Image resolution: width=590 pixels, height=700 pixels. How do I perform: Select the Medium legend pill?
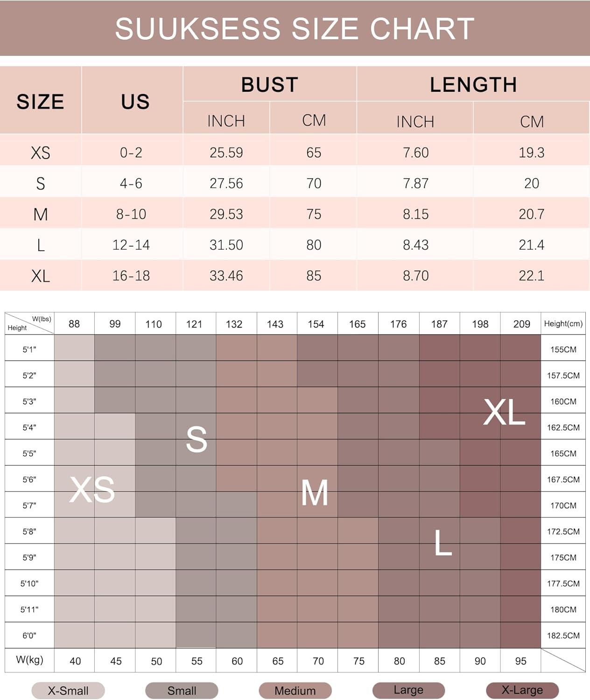click(295, 691)
